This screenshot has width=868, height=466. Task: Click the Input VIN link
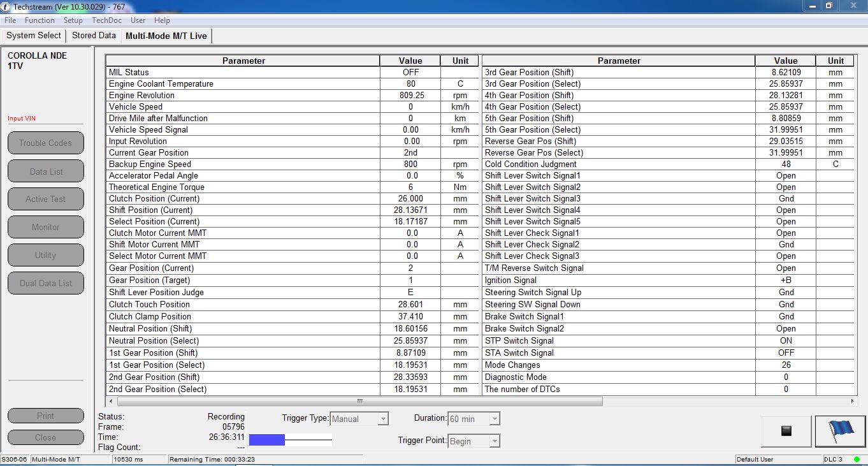click(20, 119)
